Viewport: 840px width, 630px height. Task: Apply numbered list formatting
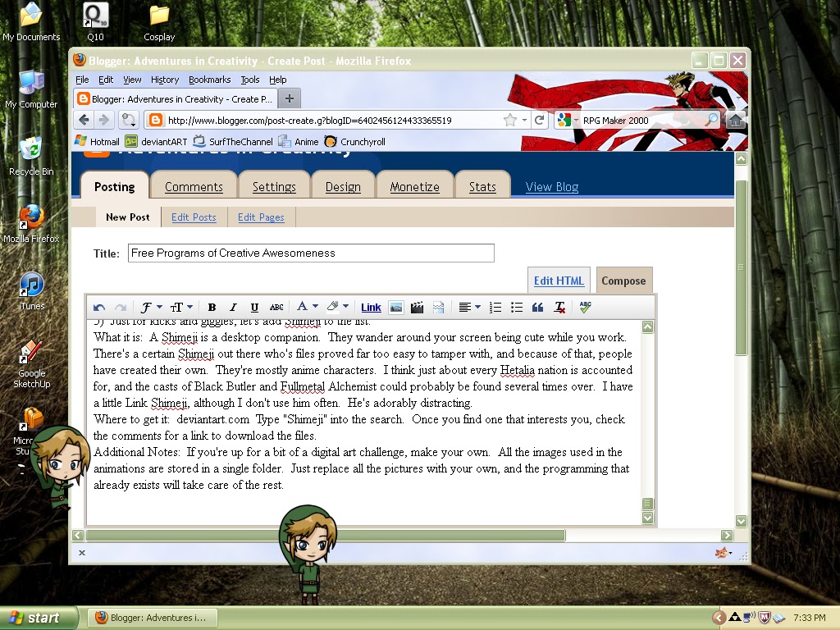coord(495,308)
